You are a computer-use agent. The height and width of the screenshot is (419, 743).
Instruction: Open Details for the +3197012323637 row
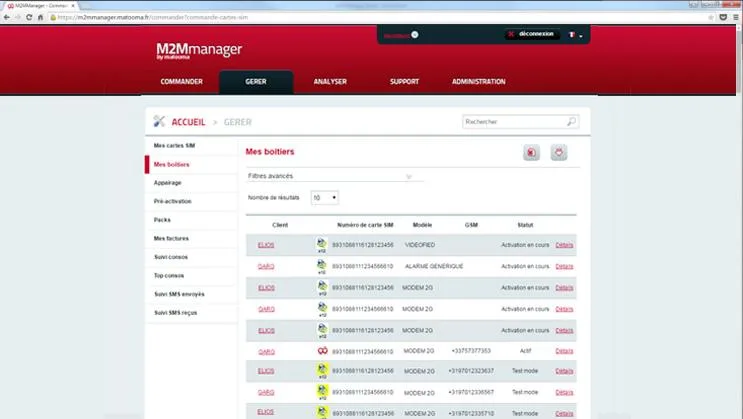pyautogui.click(x=564, y=371)
